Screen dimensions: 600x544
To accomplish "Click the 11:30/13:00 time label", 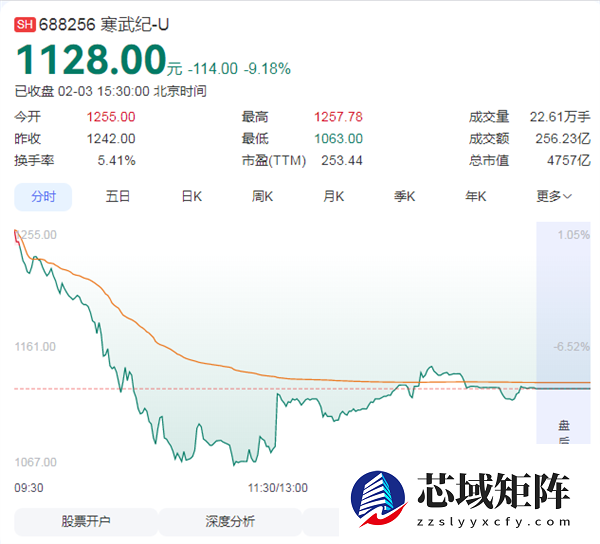I will 278,488.
